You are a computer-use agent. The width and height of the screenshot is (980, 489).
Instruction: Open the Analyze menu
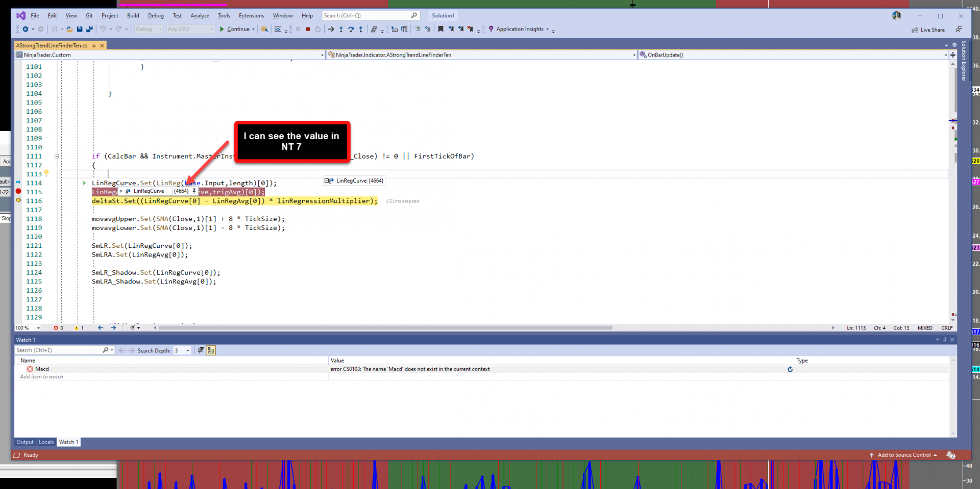tap(200, 16)
